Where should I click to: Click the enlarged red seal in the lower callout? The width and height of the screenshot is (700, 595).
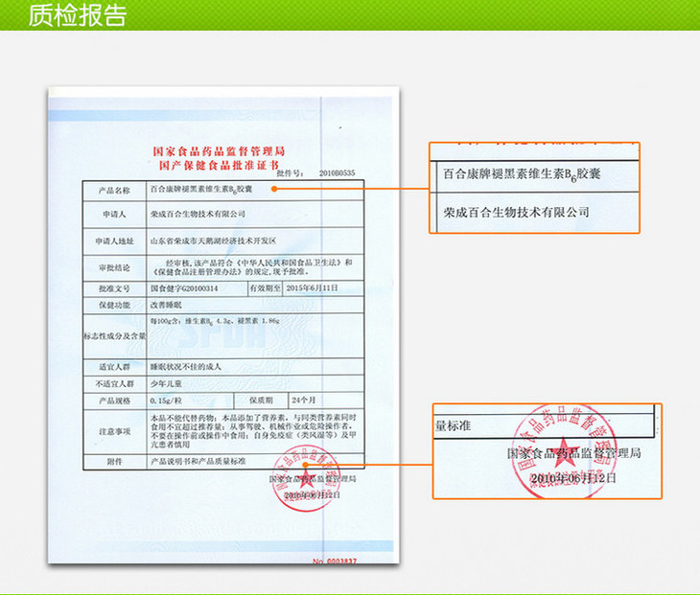click(x=564, y=451)
